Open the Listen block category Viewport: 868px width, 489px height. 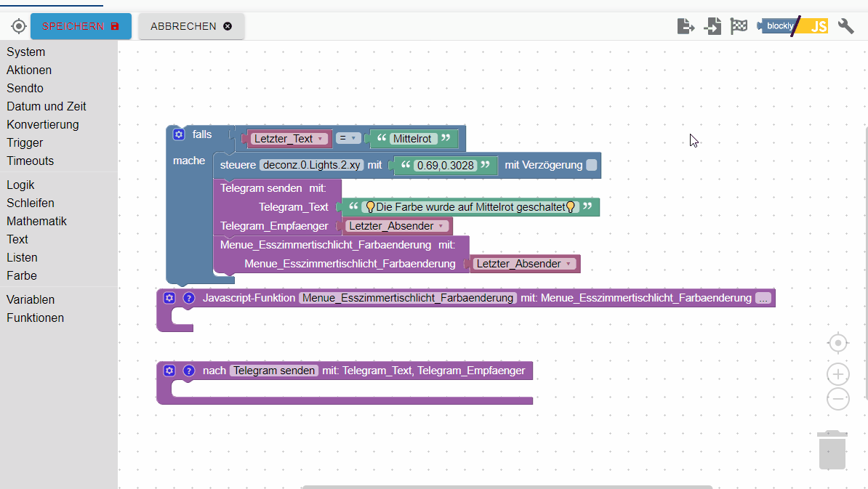coord(22,258)
